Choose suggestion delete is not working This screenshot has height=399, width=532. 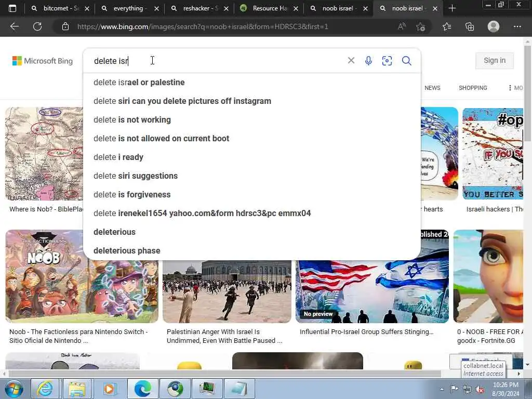252,120
